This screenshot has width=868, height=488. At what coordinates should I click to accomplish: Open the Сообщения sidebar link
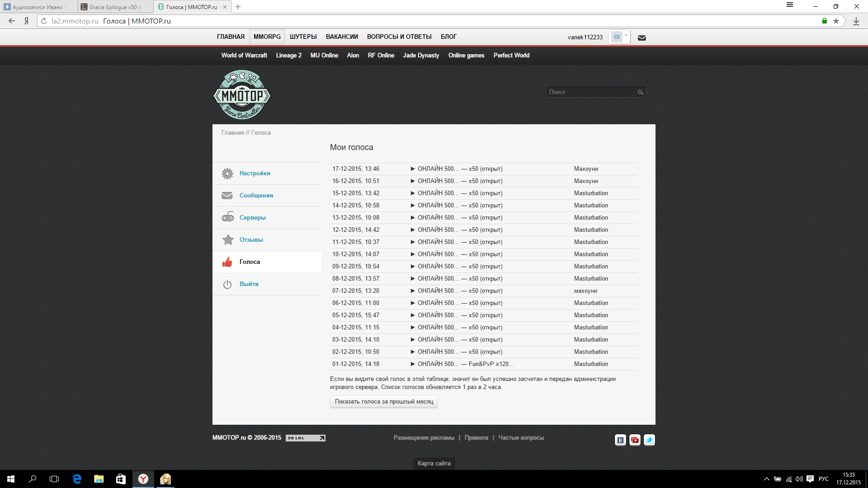tap(256, 196)
